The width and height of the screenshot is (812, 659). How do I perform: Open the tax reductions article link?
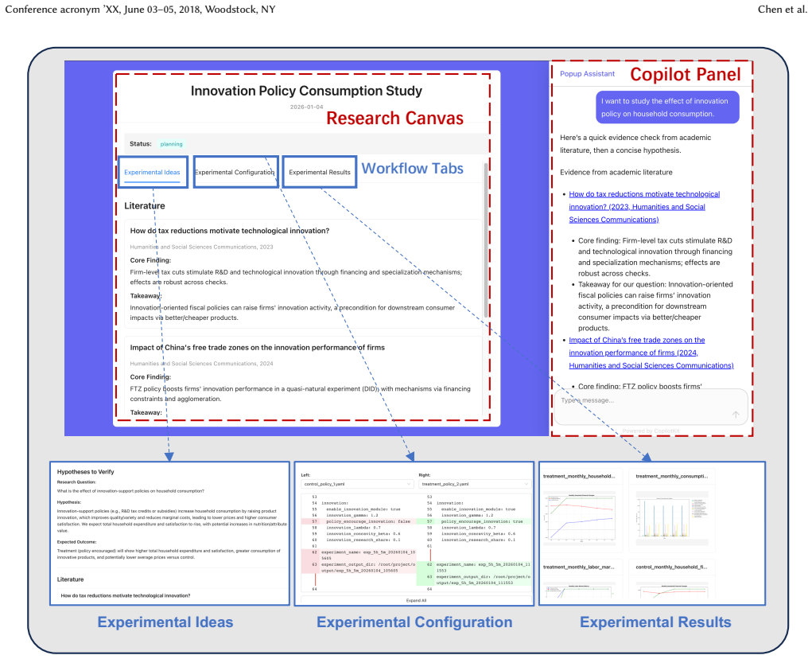click(644, 207)
